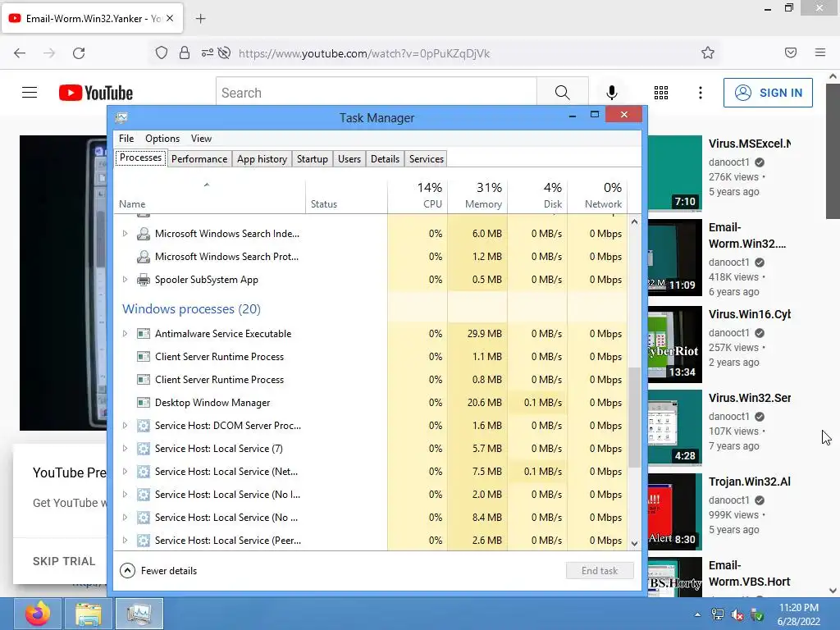Open the Virus.Win32.Ser suggested video thumbnail
This screenshot has height=630, width=840.
click(x=674, y=427)
